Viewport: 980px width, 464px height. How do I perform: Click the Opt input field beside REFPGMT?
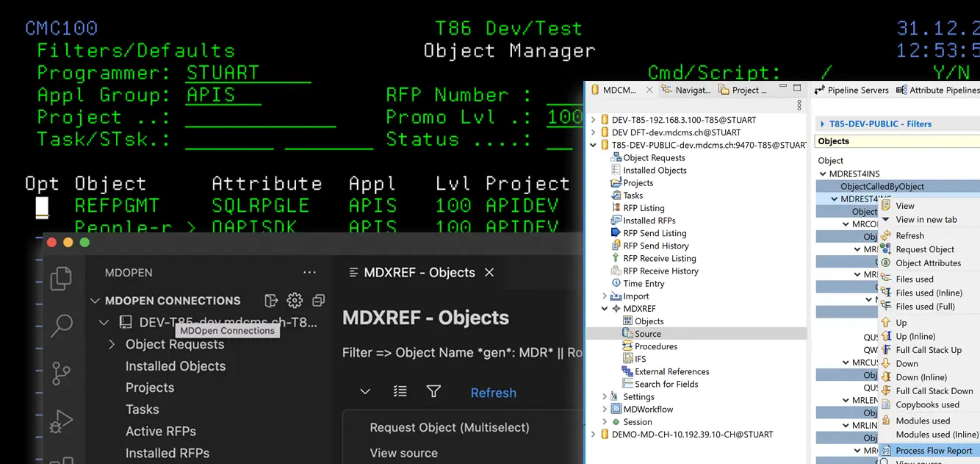pos(42,206)
